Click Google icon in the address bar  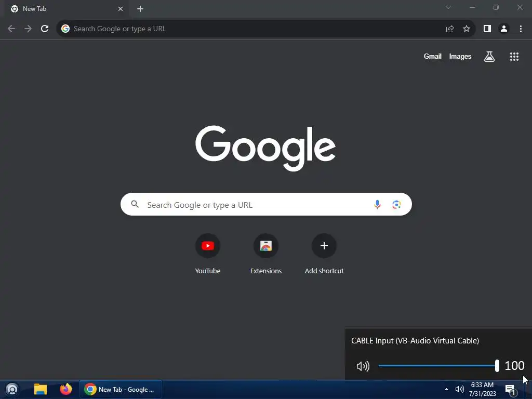click(65, 29)
